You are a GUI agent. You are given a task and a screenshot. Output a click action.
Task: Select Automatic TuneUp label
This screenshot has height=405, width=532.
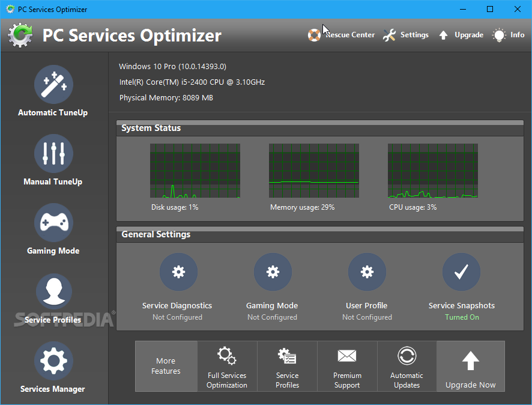tap(53, 113)
